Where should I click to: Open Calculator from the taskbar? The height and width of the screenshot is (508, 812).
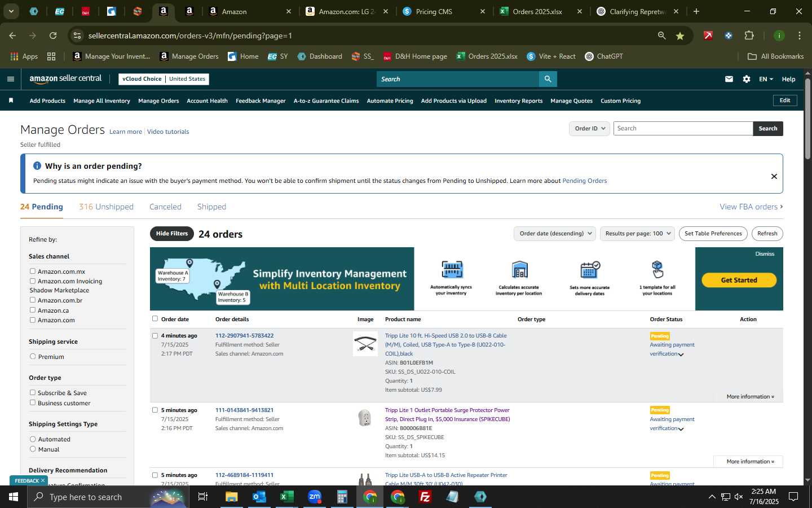pos(342,497)
